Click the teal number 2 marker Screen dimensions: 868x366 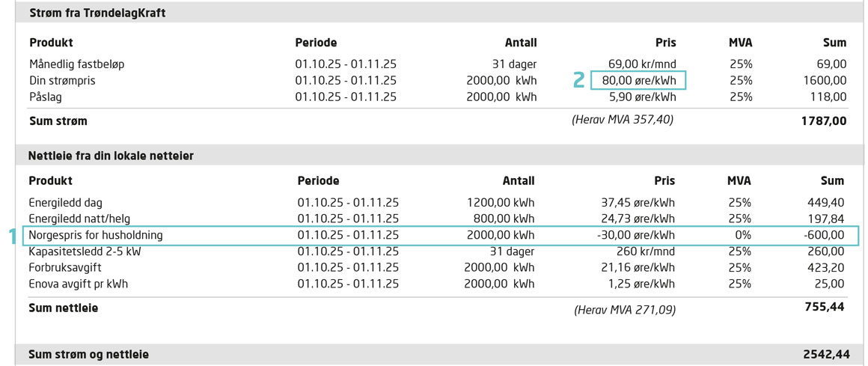coord(578,80)
